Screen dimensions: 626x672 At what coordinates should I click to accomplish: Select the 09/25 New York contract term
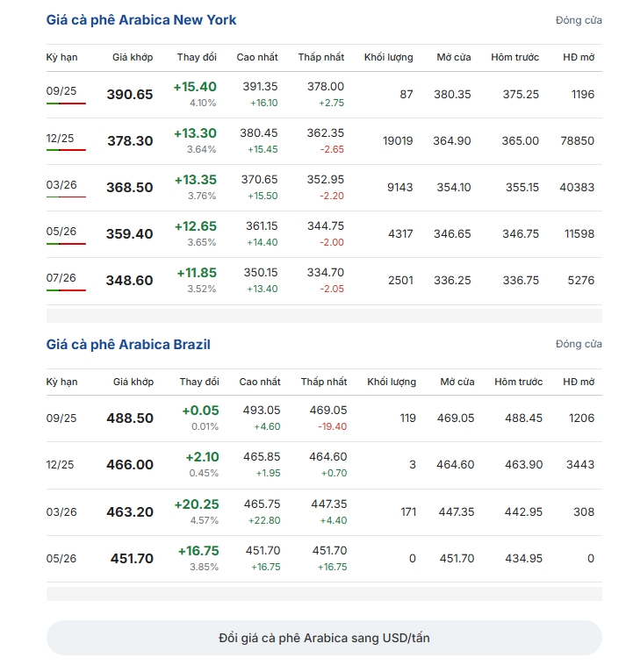[x=61, y=91]
